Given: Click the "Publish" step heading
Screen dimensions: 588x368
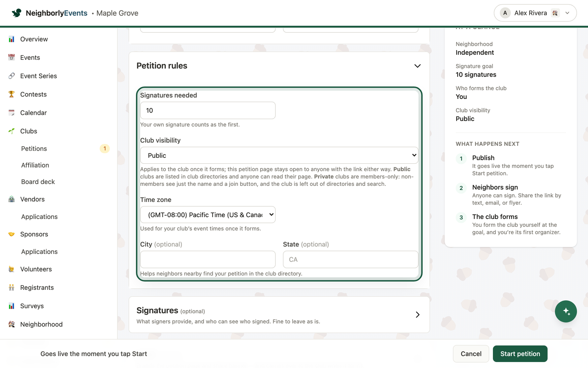Looking at the screenshot, I should (x=483, y=158).
